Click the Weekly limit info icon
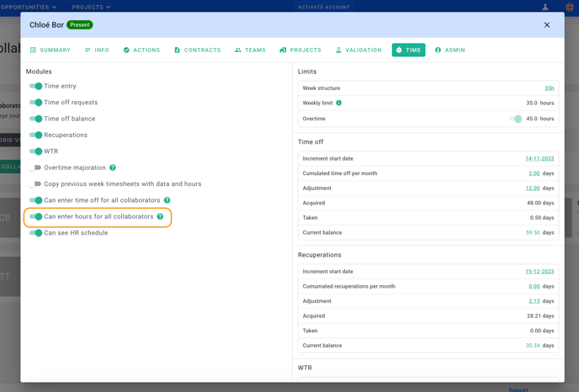579x392 pixels. (x=339, y=103)
